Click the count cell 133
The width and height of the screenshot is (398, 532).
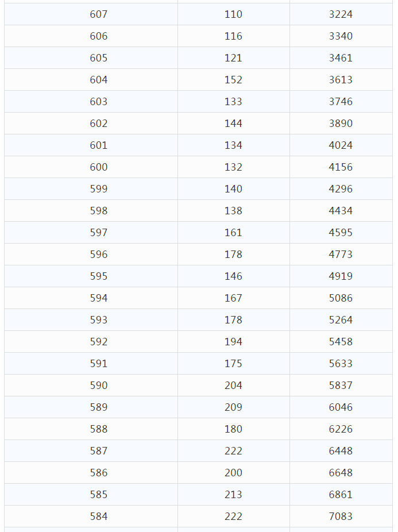point(233,102)
